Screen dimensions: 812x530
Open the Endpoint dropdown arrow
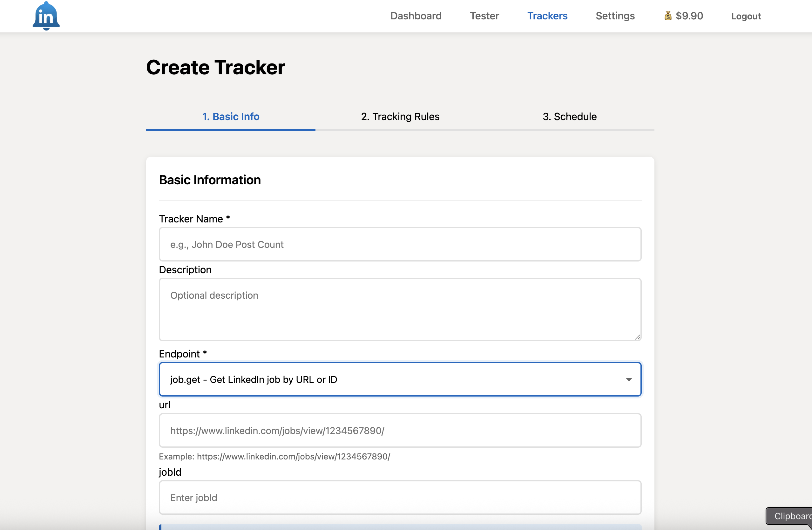pyautogui.click(x=629, y=379)
